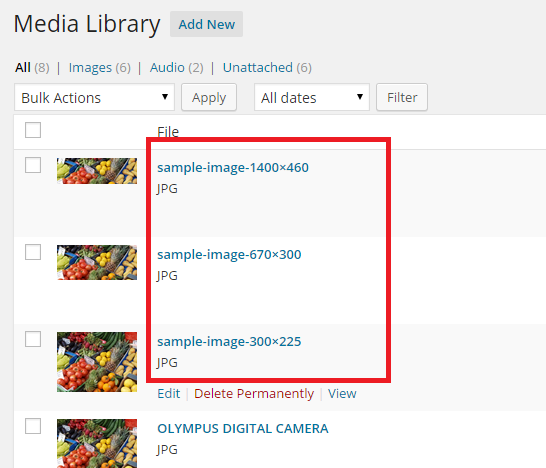Image resolution: width=546 pixels, height=468 pixels.
Task: Click the Filter button
Action: click(x=402, y=98)
